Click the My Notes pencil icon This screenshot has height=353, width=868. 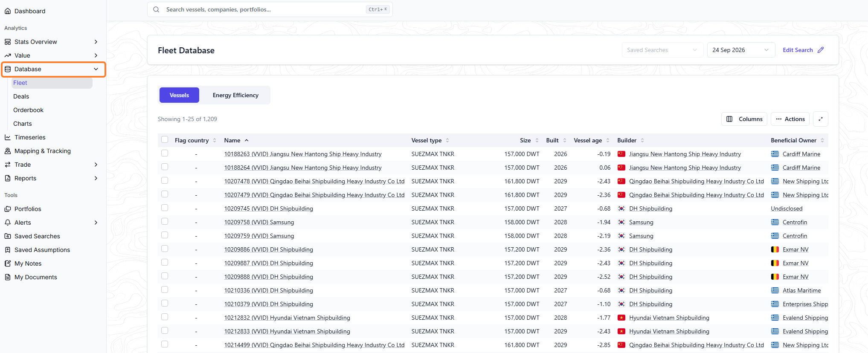[x=8, y=263]
